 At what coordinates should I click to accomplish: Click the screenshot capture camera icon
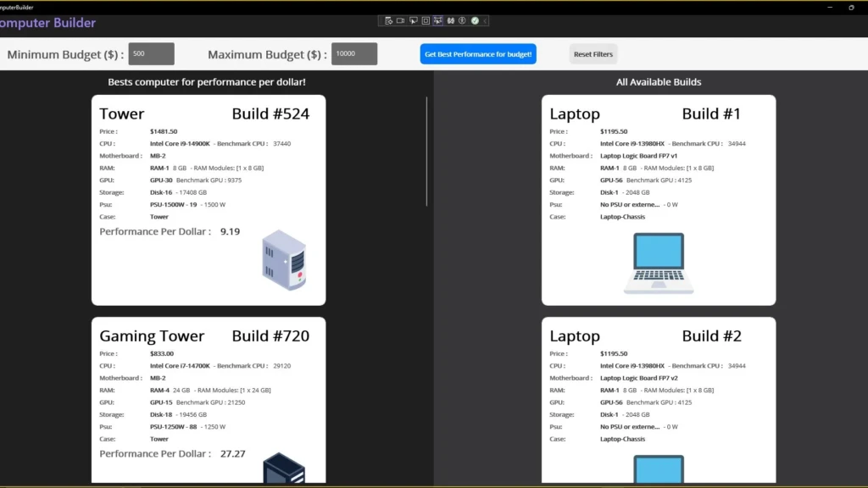401,20
